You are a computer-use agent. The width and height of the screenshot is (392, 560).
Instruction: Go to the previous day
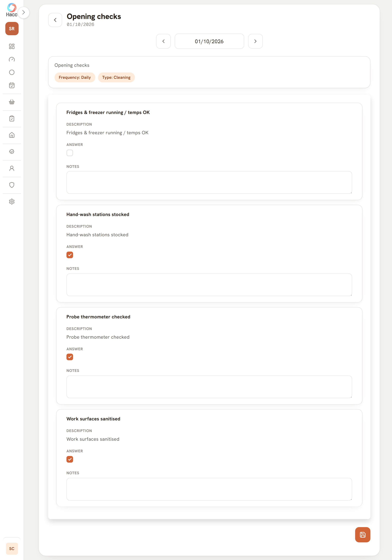(x=163, y=41)
